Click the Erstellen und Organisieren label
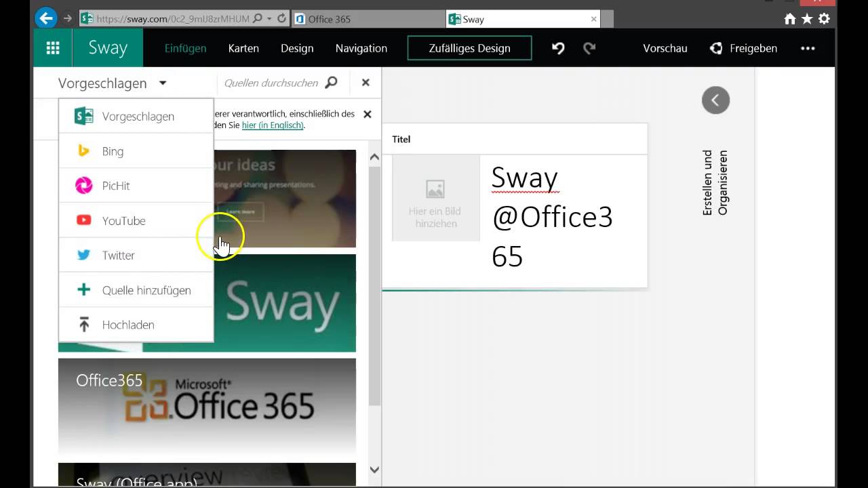The image size is (868, 488). click(x=715, y=183)
